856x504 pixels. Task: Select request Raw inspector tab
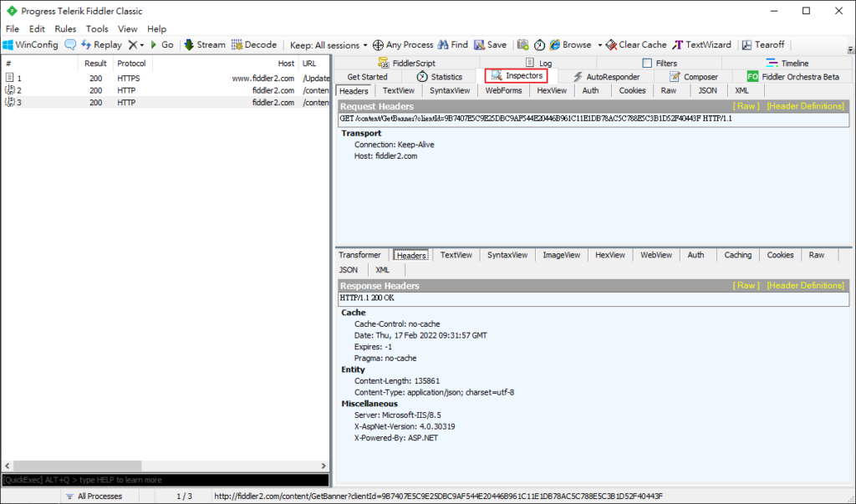[668, 90]
